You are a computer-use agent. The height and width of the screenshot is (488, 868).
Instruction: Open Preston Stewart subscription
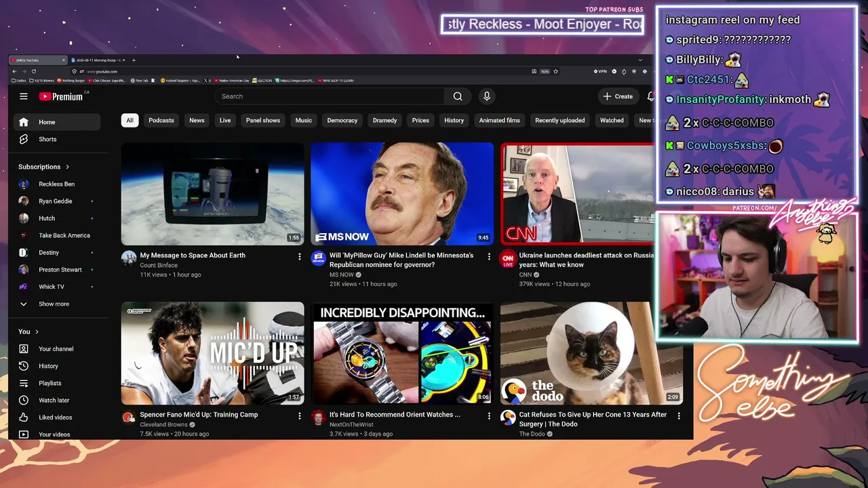pyautogui.click(x=56, y=270)
